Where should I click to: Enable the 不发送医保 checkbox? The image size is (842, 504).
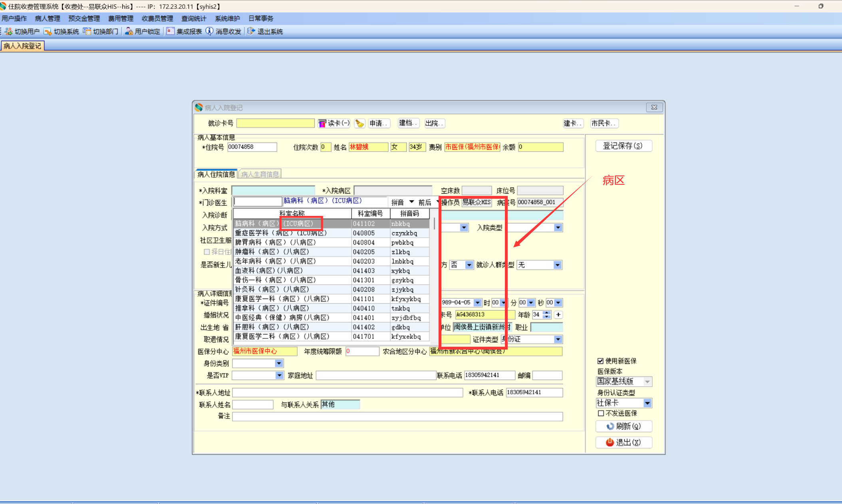pos(601,413)
